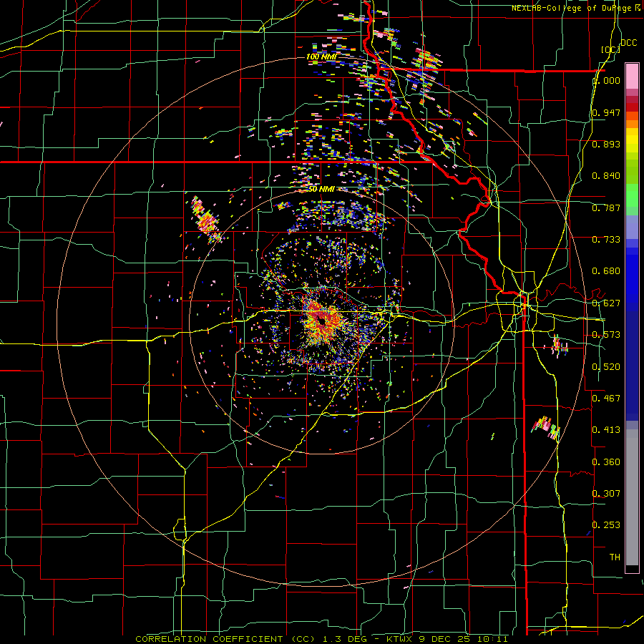The width and height of the screenshot is (644, 644).
Task: Click the 0.947 color scale value
Action: click(606, 112)
